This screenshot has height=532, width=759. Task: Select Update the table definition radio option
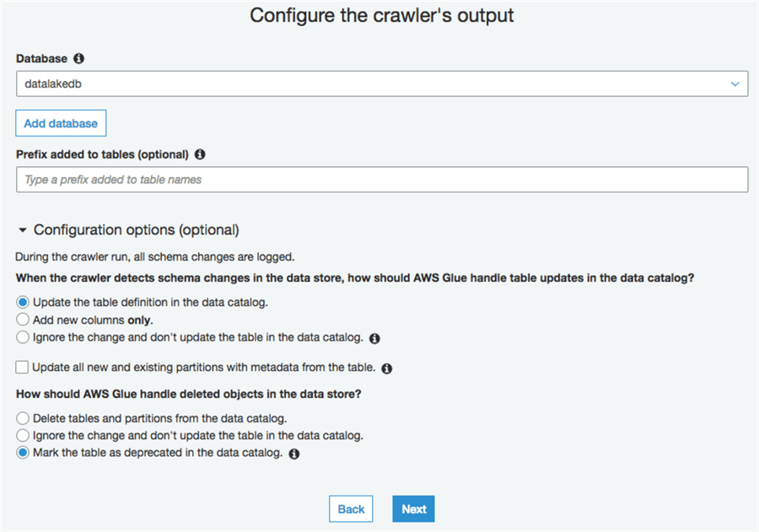[x=23, y=302]
